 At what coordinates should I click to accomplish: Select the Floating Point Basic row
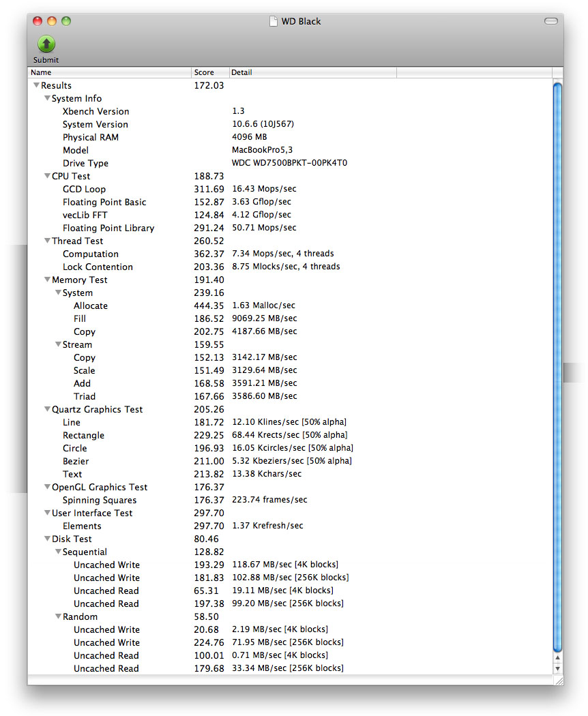coord(290,202)
